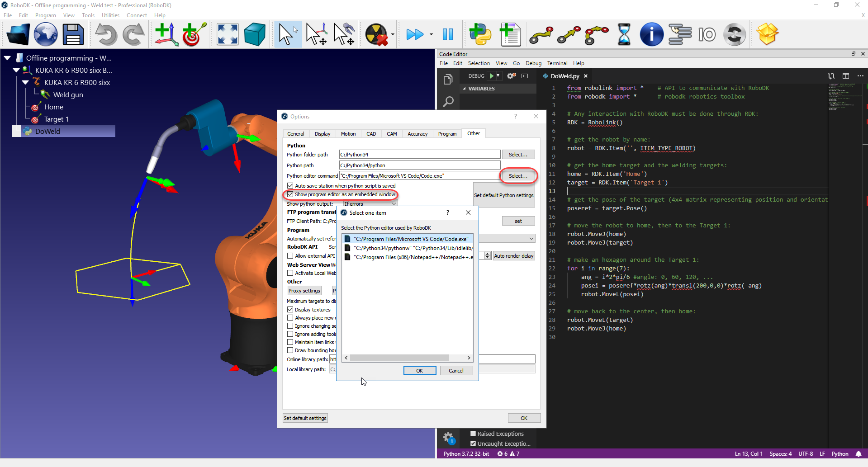Image resolution: width=868 pixels, height=467 pixels.
Task: Open collision check dropdown arrow
Action: pos(393,34)
